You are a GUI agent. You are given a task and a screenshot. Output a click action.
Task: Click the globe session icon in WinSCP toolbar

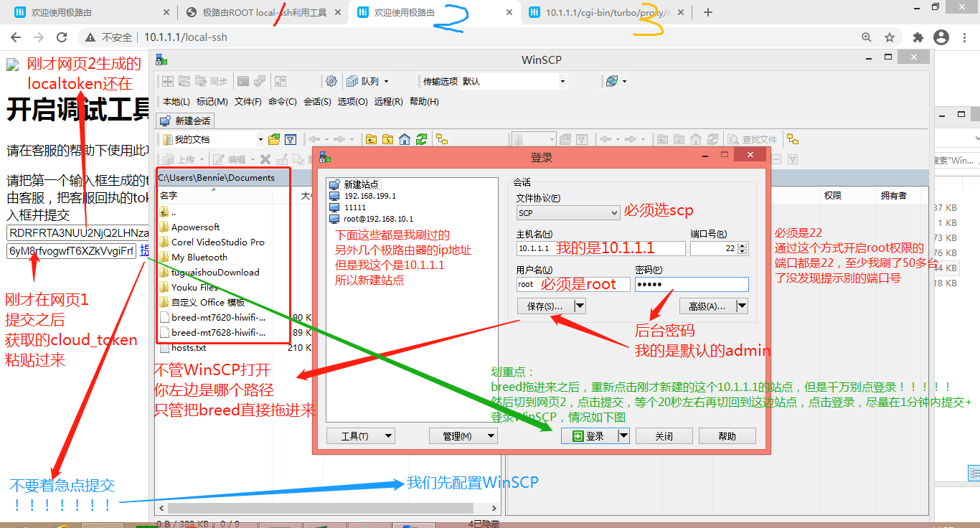[611, 81]
